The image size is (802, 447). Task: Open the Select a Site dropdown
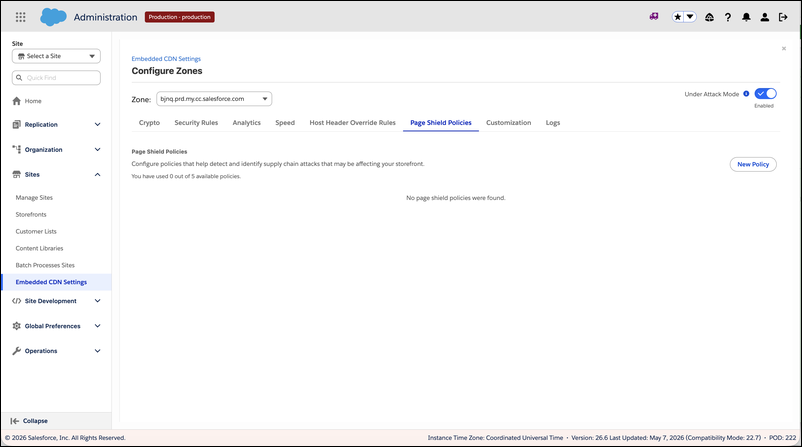coord(56,56)
